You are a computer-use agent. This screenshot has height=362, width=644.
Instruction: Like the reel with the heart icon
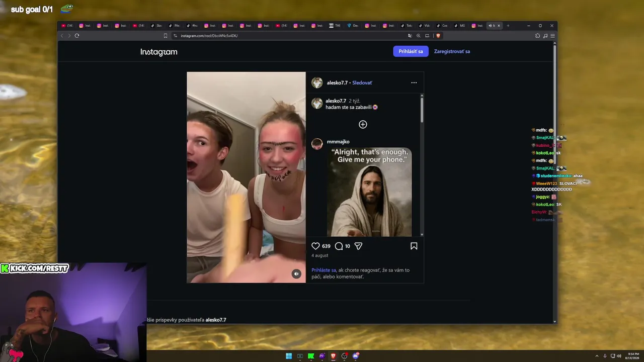pyautogui.click(x=315, y=246)
